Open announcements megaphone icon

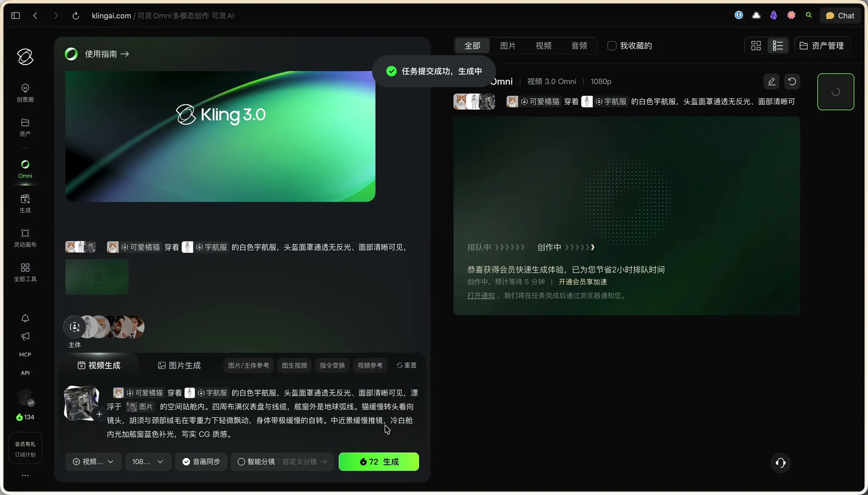click(x=25, y=336)
